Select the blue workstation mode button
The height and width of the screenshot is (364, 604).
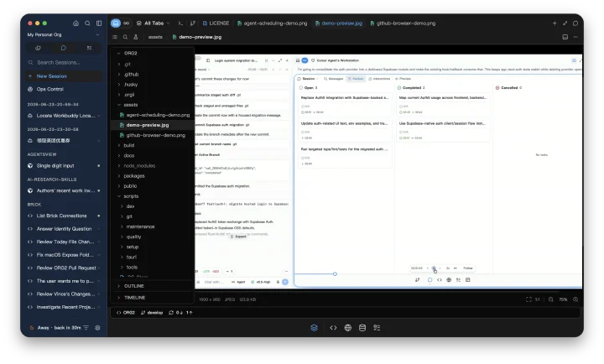116,23
